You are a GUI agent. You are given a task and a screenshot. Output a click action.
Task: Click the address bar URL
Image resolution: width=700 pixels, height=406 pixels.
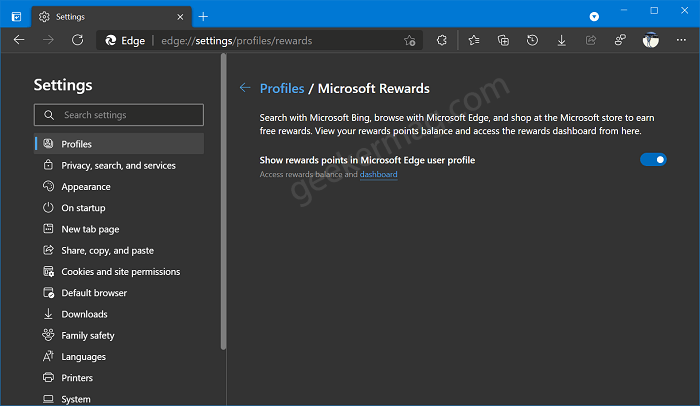[237, 41]
